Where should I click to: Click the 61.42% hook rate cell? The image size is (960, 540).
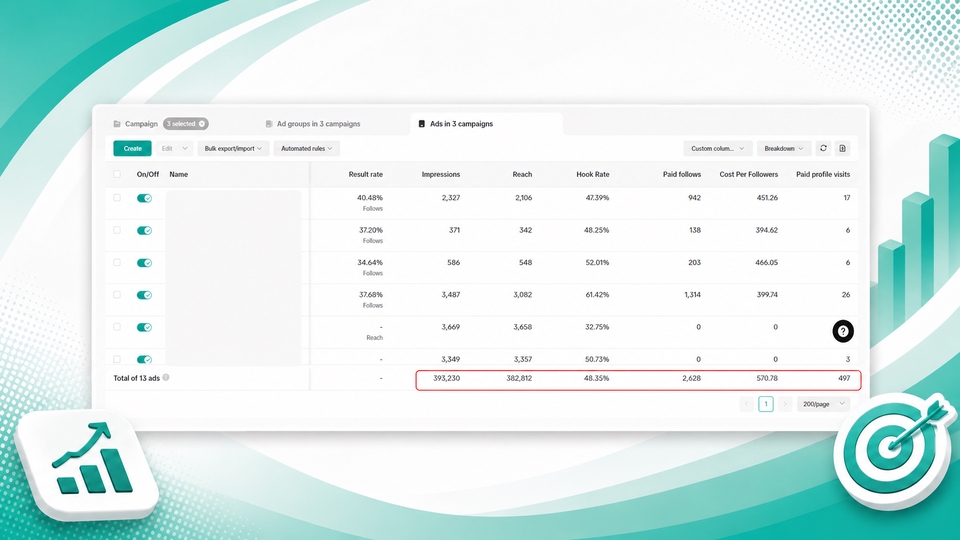(597, 294)
